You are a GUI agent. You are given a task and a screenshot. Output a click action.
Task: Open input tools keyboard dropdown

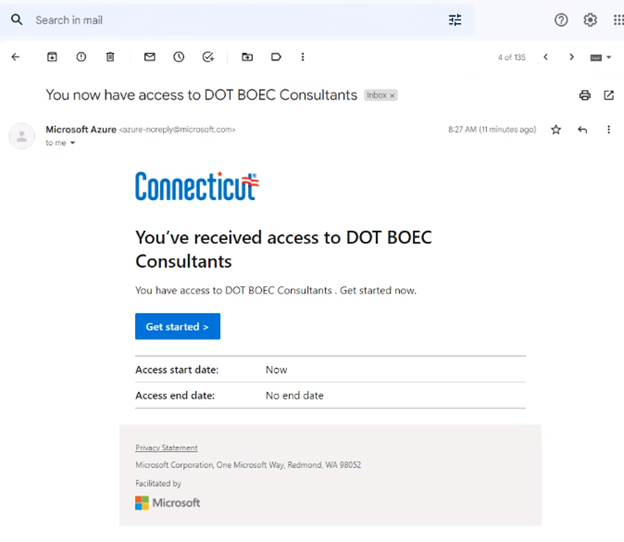(x=602, y=57)
